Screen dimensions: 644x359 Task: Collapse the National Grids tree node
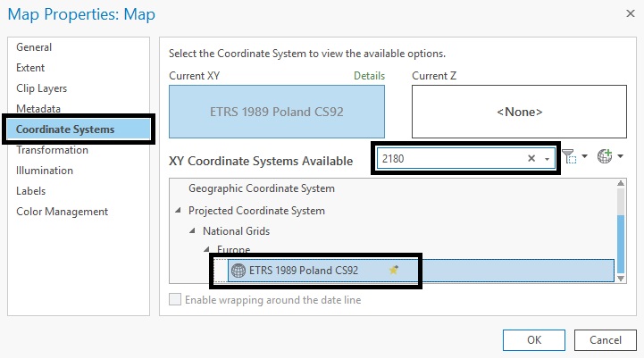[193, 231]
